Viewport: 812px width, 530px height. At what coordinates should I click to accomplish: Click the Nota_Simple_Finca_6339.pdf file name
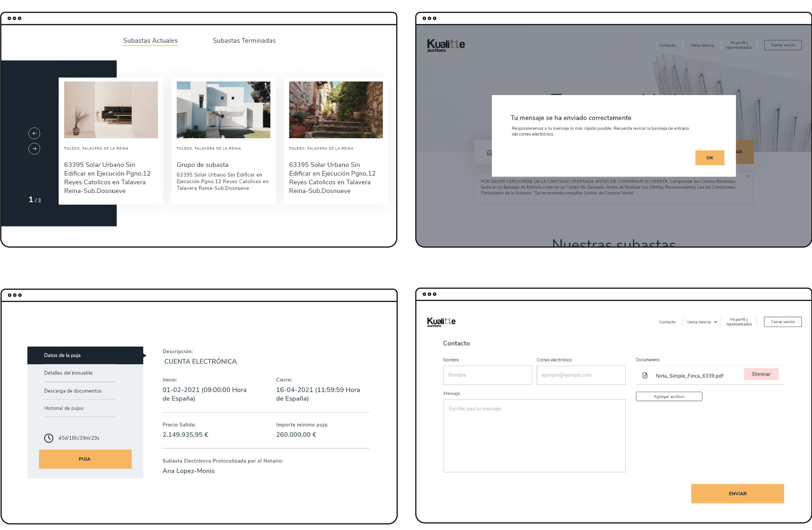pos(689,376)
